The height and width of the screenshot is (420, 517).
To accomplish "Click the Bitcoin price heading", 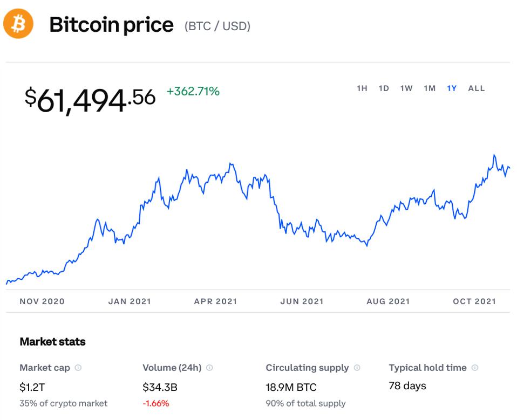I will 112,25.
